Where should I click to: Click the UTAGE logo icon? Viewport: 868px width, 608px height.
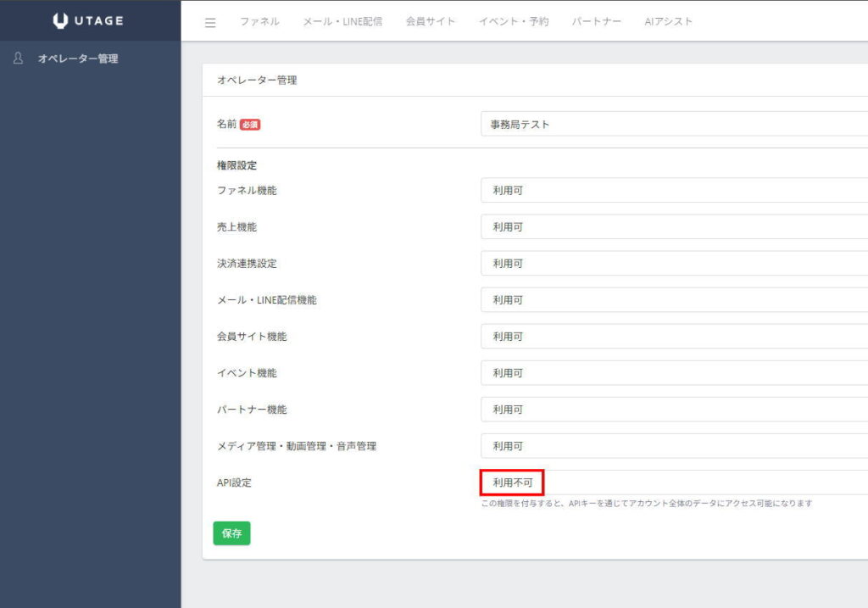60,20
